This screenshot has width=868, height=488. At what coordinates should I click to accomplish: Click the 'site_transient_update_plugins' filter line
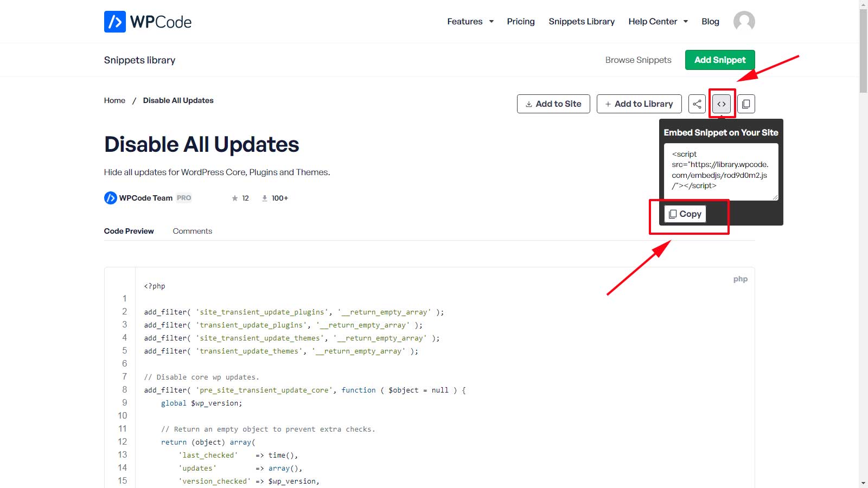tap(294, 312)
